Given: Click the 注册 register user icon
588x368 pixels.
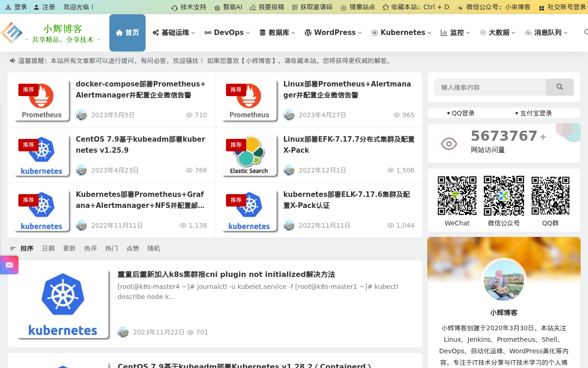Looking at the screenshot, I should pos(36,7).
